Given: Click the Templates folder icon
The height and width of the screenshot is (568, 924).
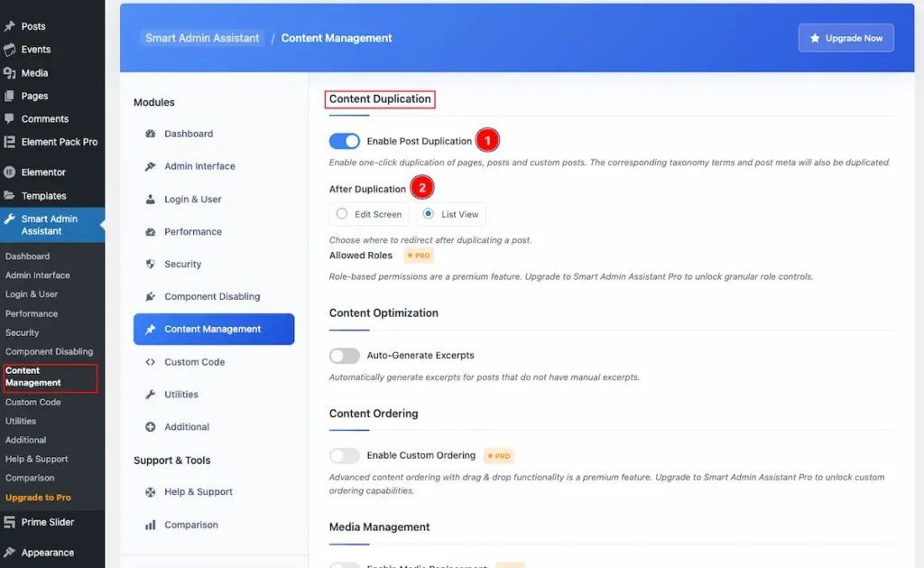Looking at the screenshot, I should pyautogui.click(x=9, y=195).
